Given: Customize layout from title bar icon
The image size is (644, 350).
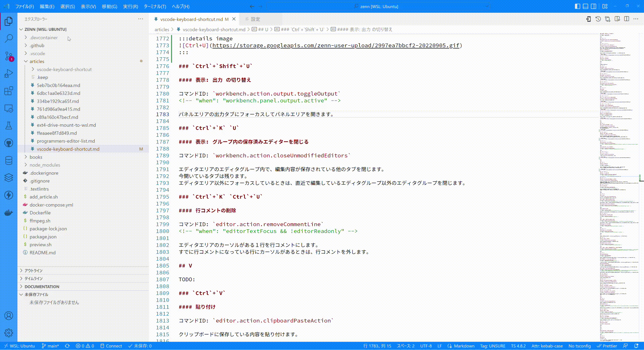Looking at the screenshot, I should click(605, 6).
